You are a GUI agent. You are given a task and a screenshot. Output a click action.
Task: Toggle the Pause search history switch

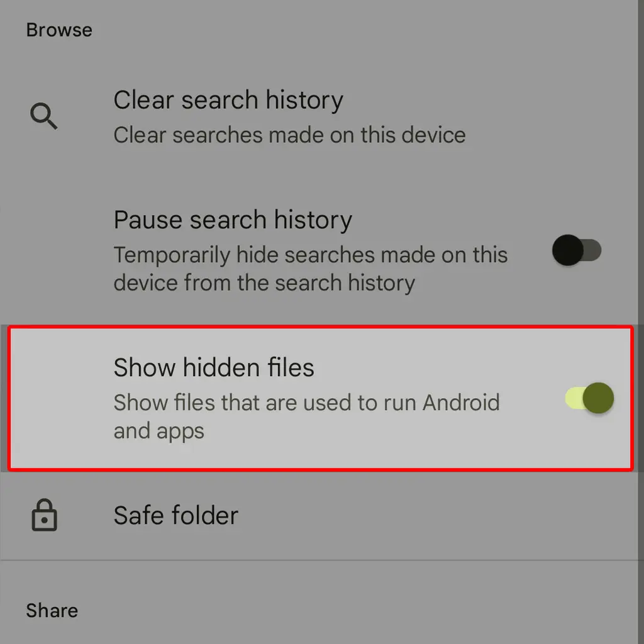point(577,250)
